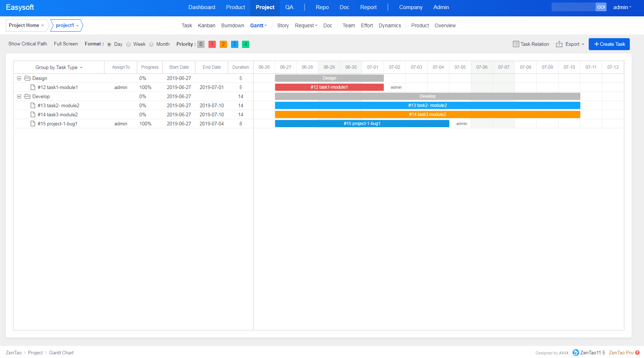Click the Create Task button
Screen dimensions: 644x358
point(609,44)
